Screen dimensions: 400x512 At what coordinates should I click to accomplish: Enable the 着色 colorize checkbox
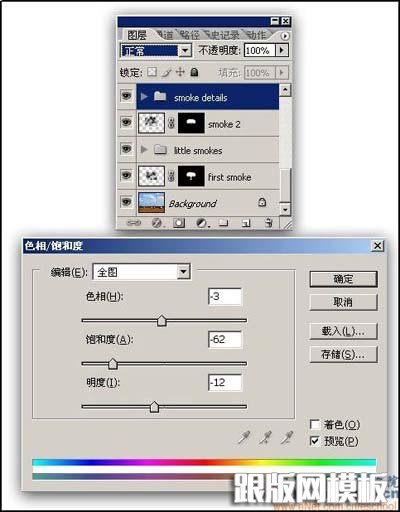[x=315, y=424]
